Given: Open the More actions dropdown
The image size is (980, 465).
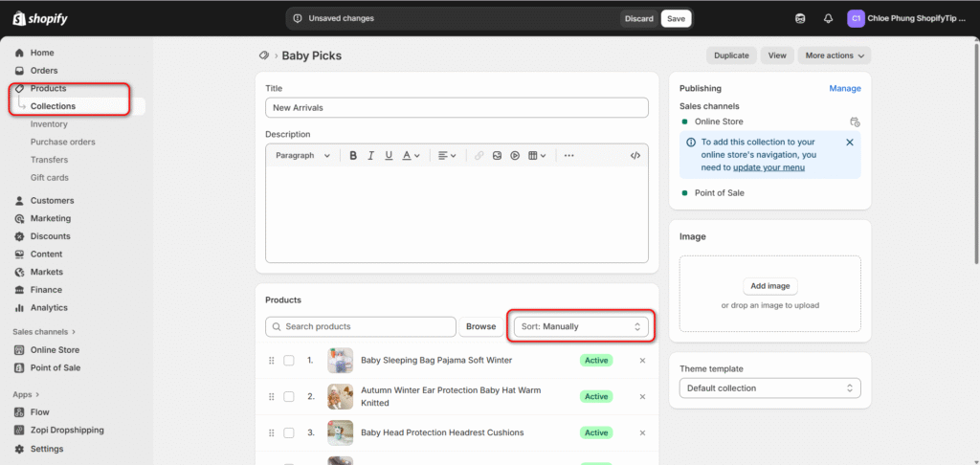Looking at the screenshot, I should 835,55.
